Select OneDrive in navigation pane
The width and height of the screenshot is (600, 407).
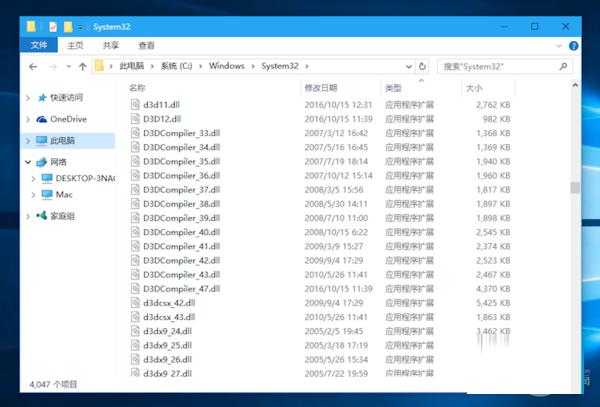point(68,119)
